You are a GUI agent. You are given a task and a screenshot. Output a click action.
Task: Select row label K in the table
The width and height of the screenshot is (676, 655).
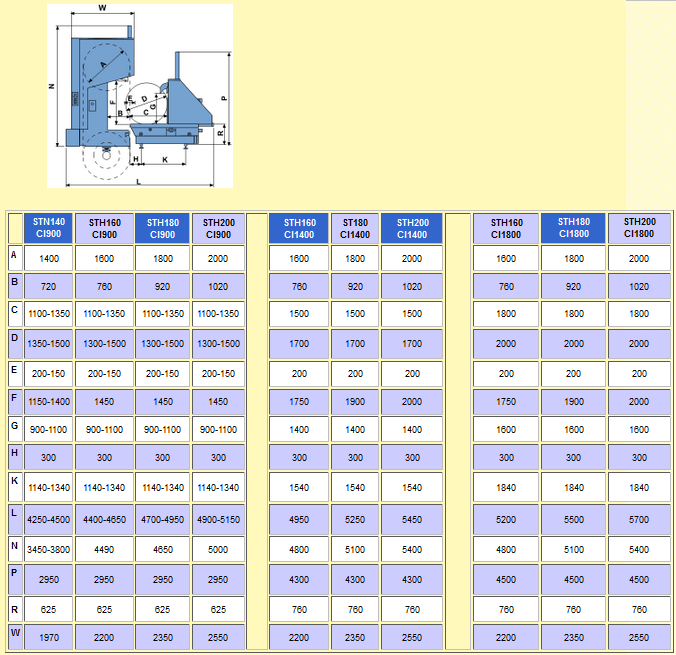pos(14,482)
